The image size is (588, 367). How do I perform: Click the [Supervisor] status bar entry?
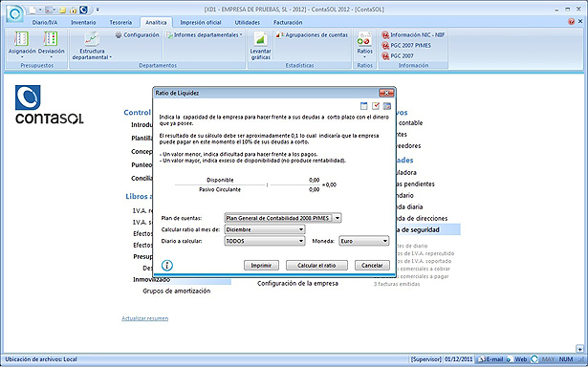pyautogui.click(x=426, y=359)
